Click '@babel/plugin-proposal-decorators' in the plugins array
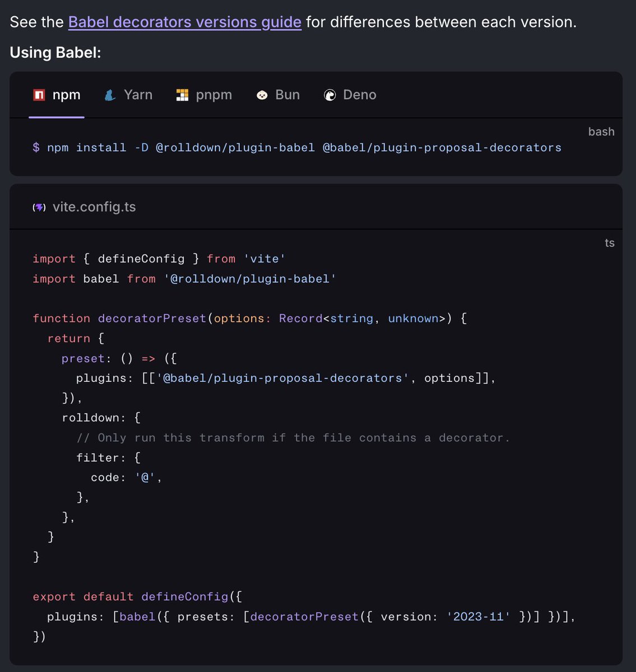 click(282, 378)
